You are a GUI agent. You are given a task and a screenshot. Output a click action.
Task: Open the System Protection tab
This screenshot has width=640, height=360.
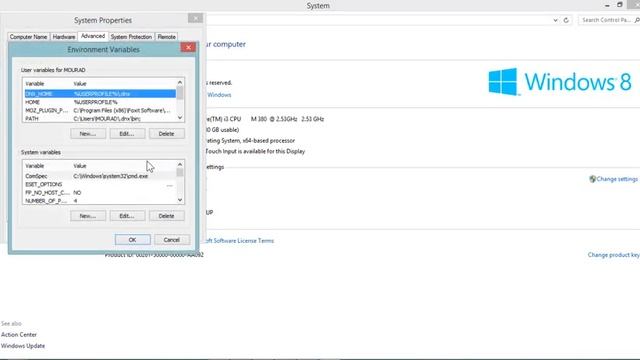(x=131, y=37)
